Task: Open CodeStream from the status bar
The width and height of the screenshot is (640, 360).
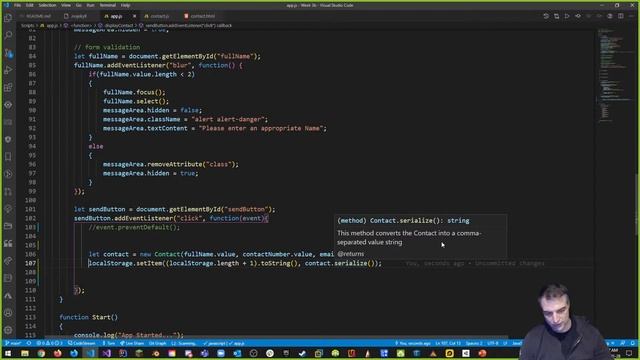Action: pos(81,343)
